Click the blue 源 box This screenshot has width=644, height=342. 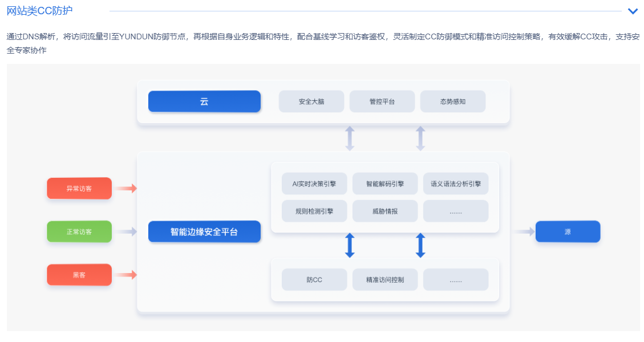click(568, 231)
